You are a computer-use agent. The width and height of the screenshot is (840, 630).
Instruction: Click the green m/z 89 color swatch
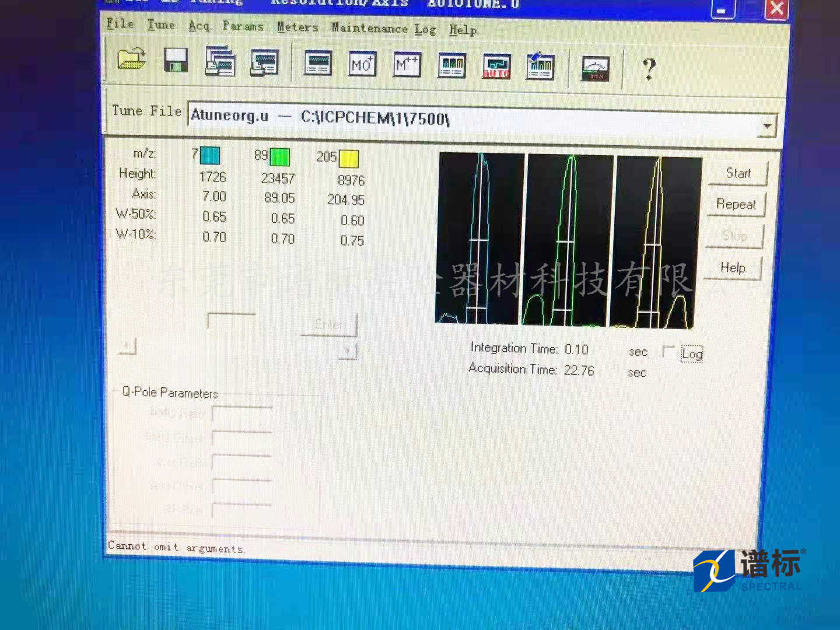click(x=280, y=157)
